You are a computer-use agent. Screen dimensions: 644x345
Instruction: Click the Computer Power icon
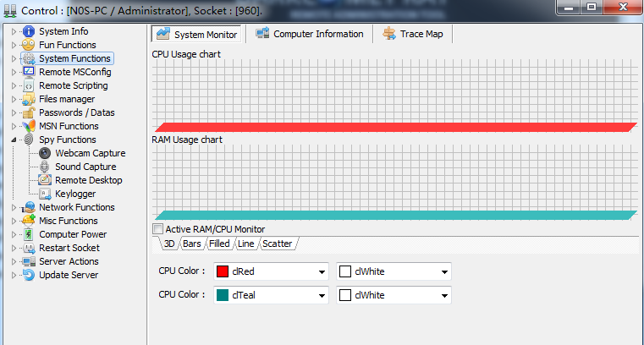(x=29, y=234)
